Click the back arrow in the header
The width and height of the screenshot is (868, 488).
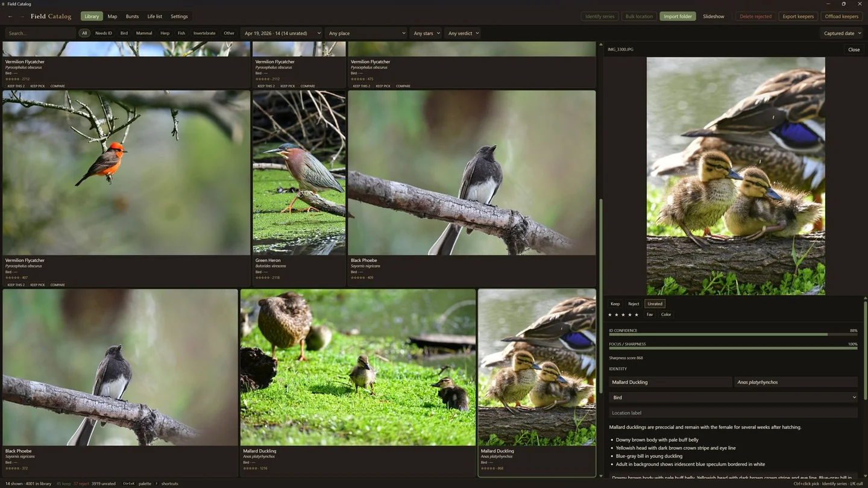pyautogui.click(x=10, y=16)
